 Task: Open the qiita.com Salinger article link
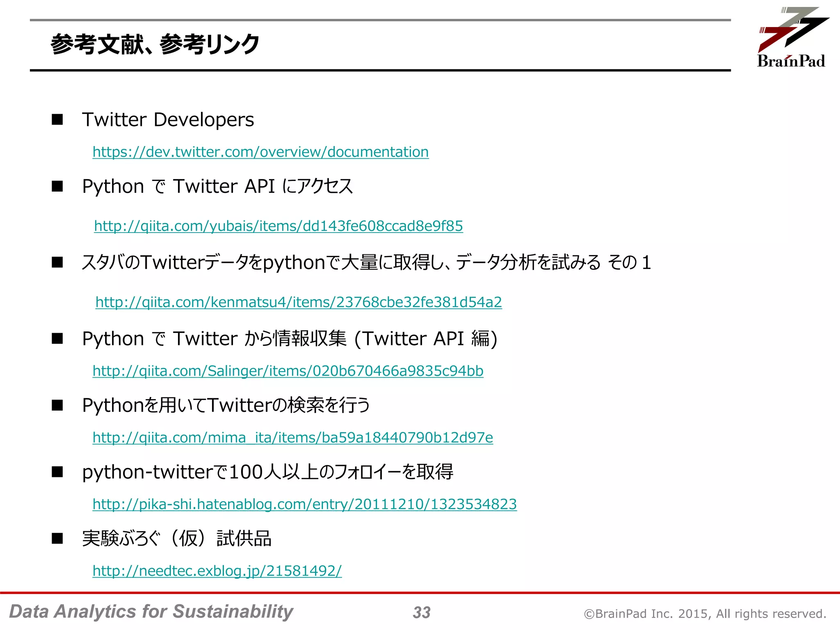288,371
